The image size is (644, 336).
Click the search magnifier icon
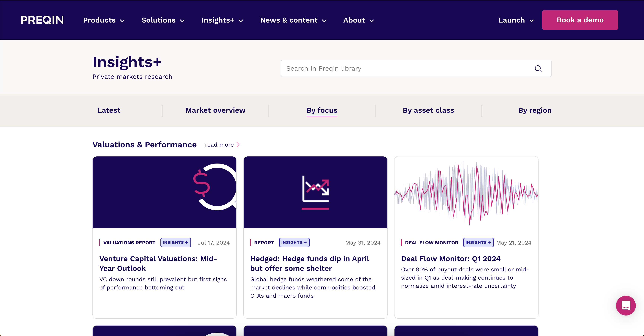pos(538,69)
